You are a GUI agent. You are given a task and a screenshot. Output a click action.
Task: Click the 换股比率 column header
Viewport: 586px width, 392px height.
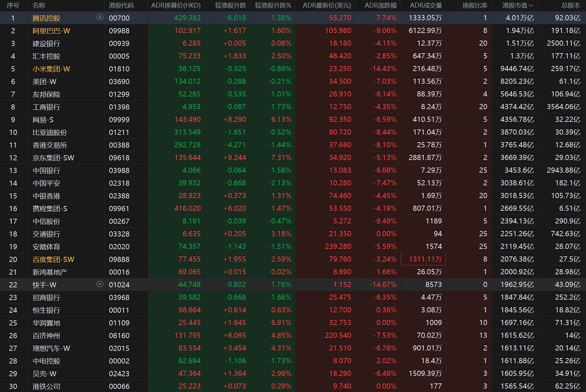coord(475,5)
